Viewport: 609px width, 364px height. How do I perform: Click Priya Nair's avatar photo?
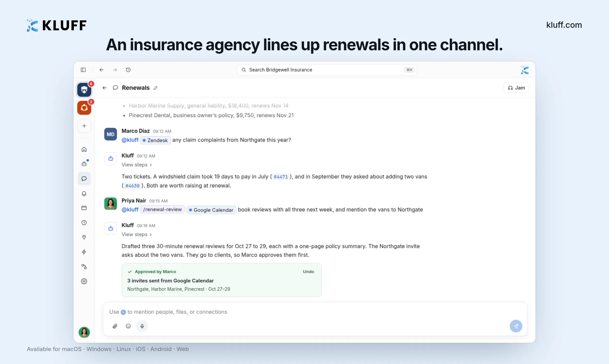111,204
